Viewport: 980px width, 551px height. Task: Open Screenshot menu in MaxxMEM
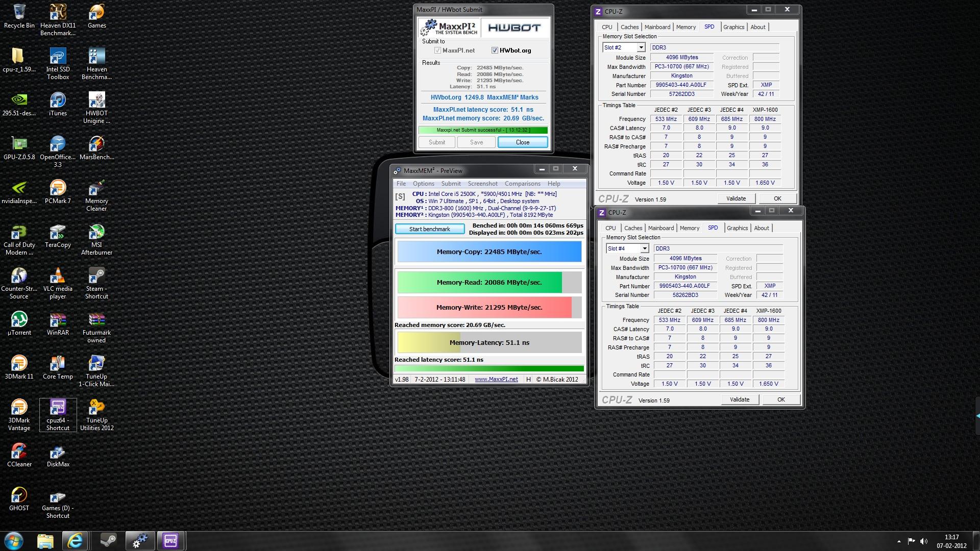coord(482,184)
